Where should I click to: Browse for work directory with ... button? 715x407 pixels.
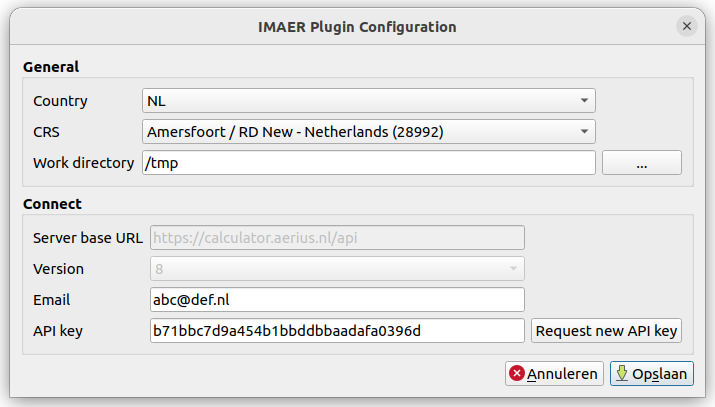tap(642, 163)
